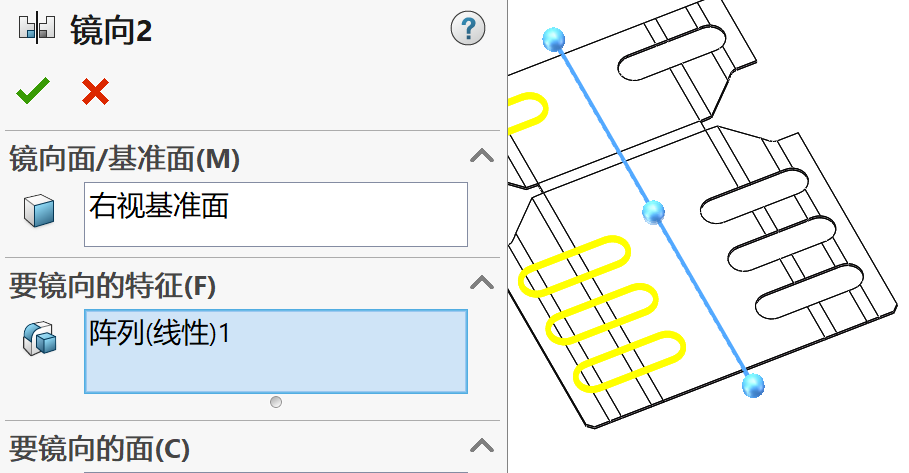Click the 镜向面/基准面(M) section title
This screenshot has height=473, width=909.
click(x=124, y=158)
